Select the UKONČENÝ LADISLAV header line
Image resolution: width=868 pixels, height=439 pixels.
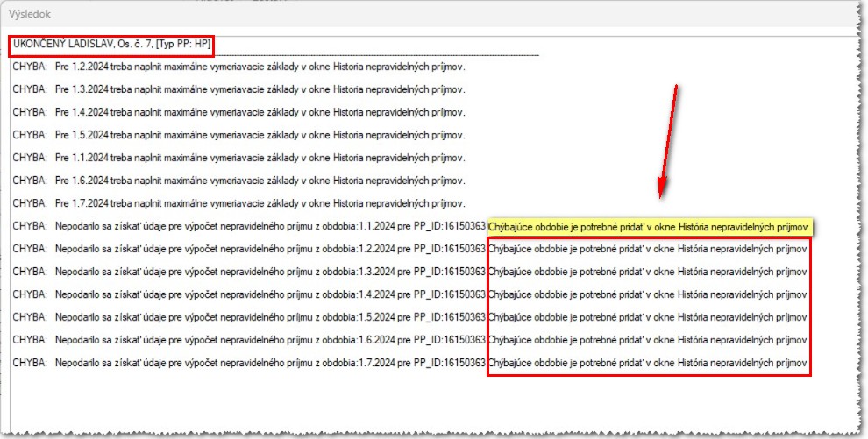(x=111, y=44)
